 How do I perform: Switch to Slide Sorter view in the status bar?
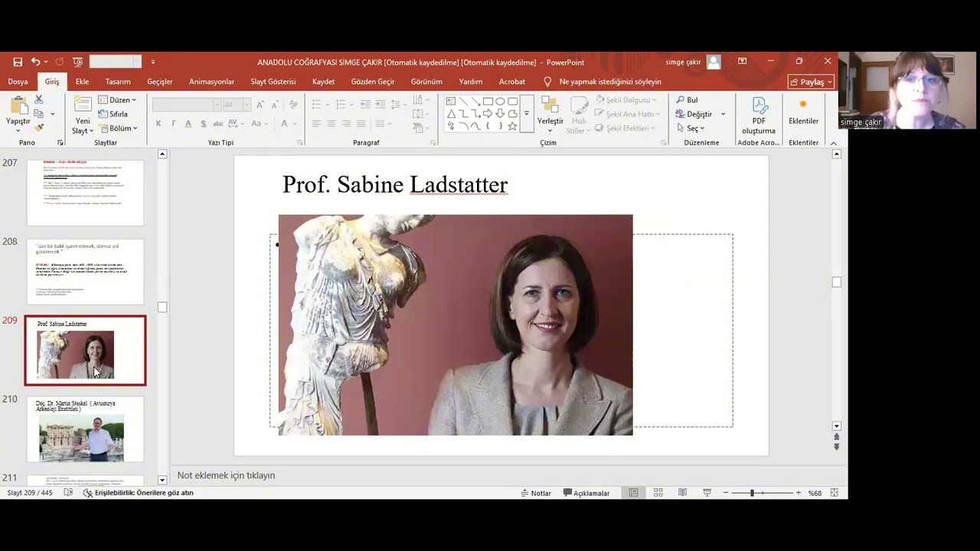[x=658, y=493]
